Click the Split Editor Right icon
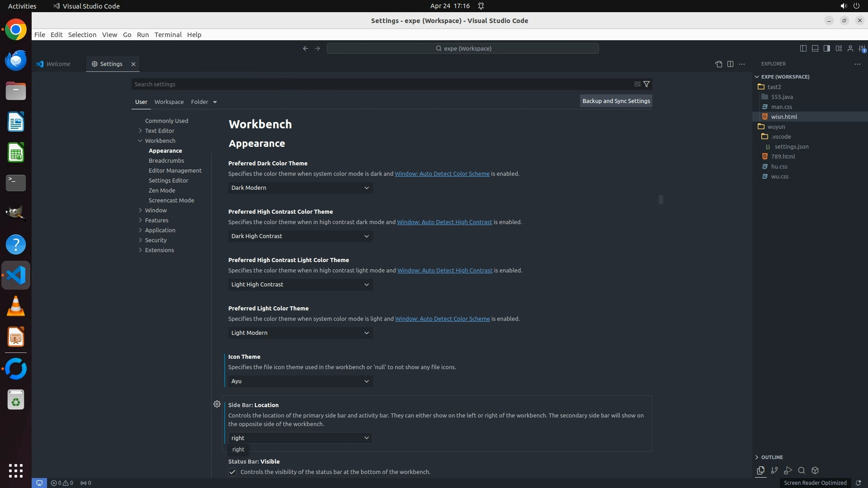Image resolution: width=868 pixels, height=488 pixels. 730,64
